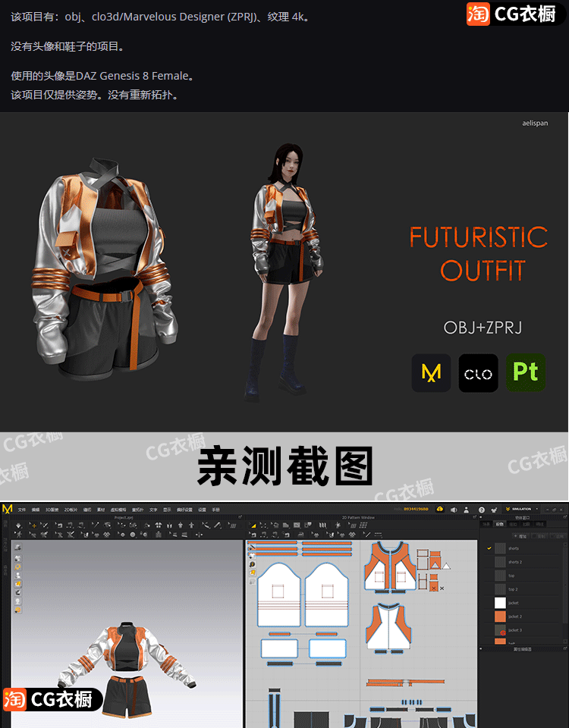
Task: Click the yellow Marvelous Designer logo tile
Action: pos(431,373)
